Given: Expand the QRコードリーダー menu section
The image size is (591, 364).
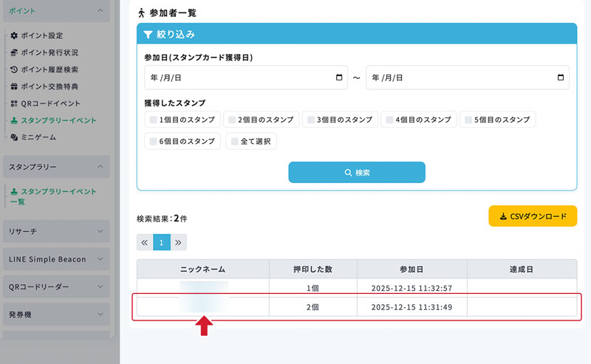Looking at the screenshot, I should 56,286.
